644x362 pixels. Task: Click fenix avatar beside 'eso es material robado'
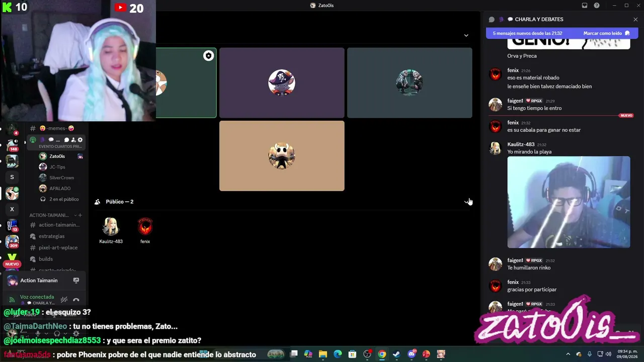(x=496, y=74)
